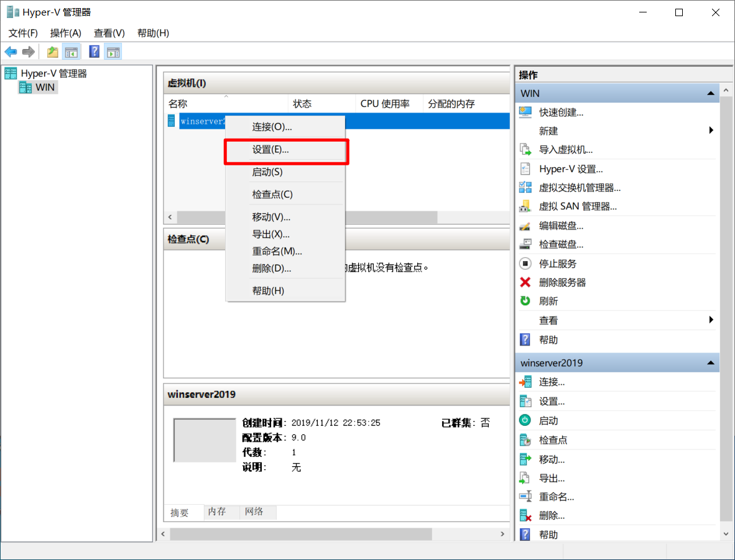Click the Quick Create (快速创建) icon
The height and width of the screenshot is (560, 735).
pyautogui.click(x=525, y=112)
